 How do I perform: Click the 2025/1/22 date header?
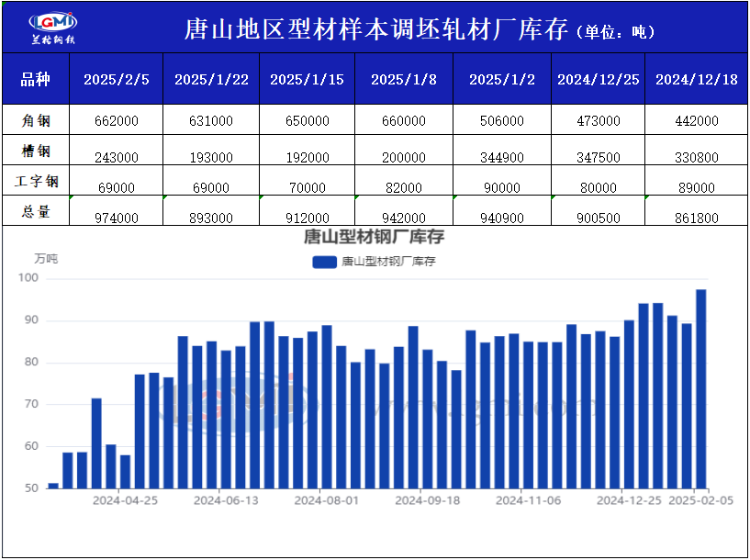pos(211,79)
